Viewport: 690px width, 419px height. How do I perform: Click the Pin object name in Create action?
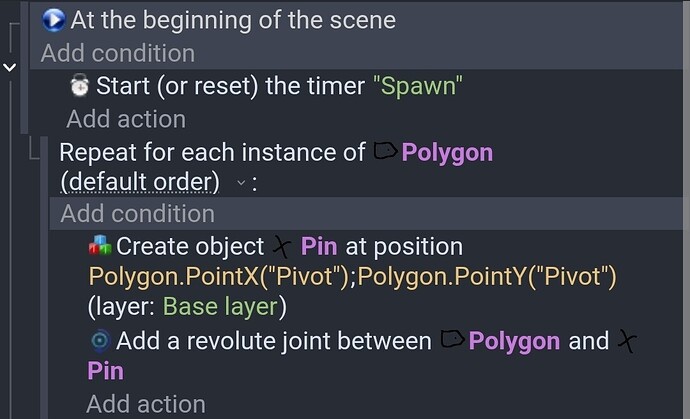(319, 246)
